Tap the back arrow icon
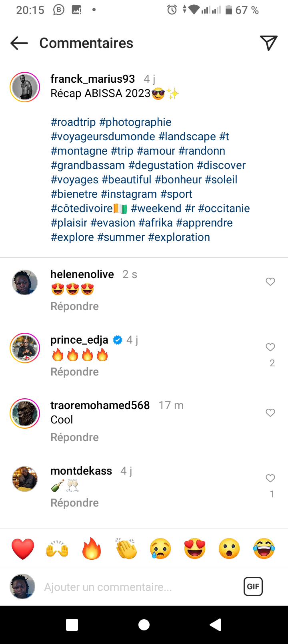Viewport: 288px width, 644px height. pyautogui.click(x=19, y=43)
